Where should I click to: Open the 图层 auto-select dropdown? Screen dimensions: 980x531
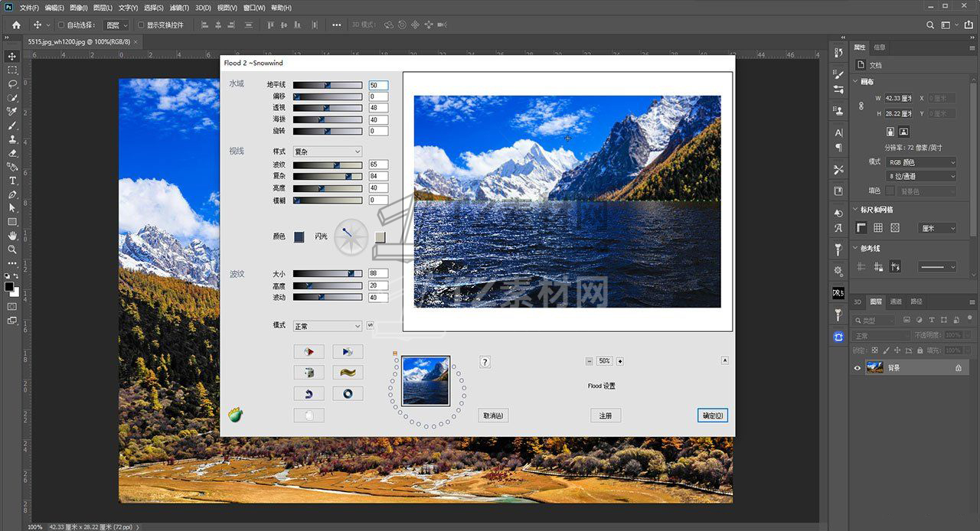pyautogui.click(x=117, y=25)
